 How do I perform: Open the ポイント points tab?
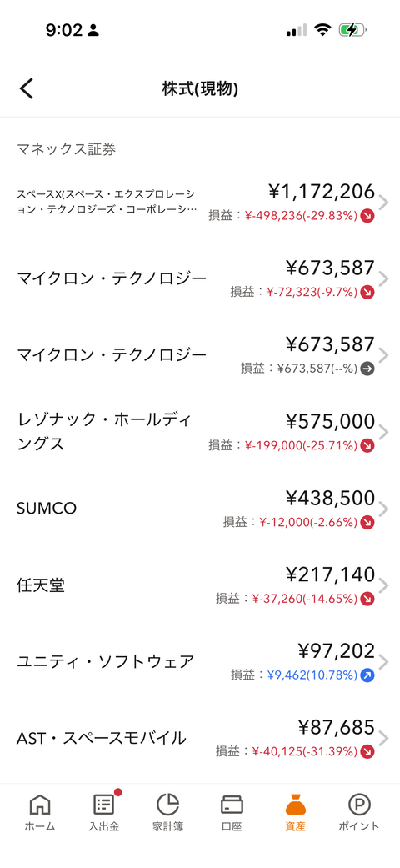coord(359,813)
